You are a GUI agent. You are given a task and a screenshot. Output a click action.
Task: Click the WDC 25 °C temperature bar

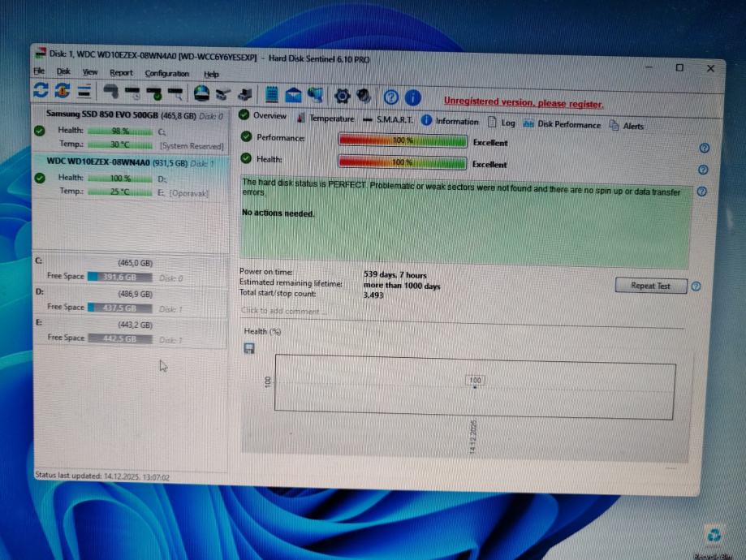tap(120, 192)
